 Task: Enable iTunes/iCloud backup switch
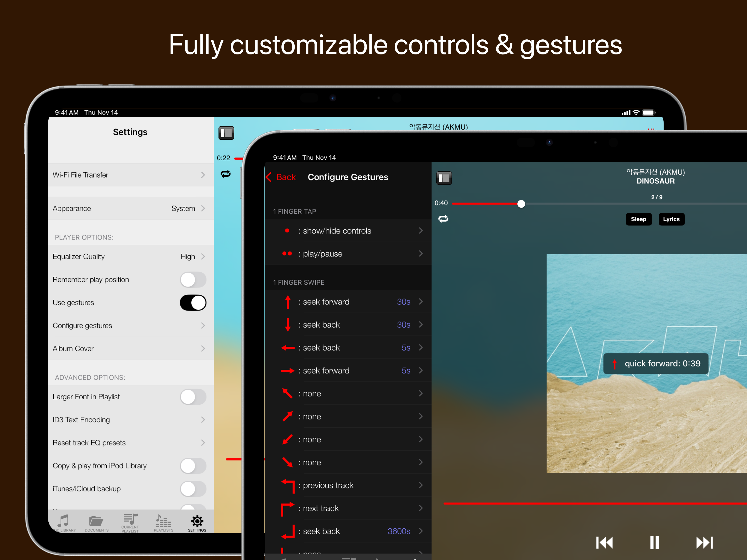click(x=193, y=489)
